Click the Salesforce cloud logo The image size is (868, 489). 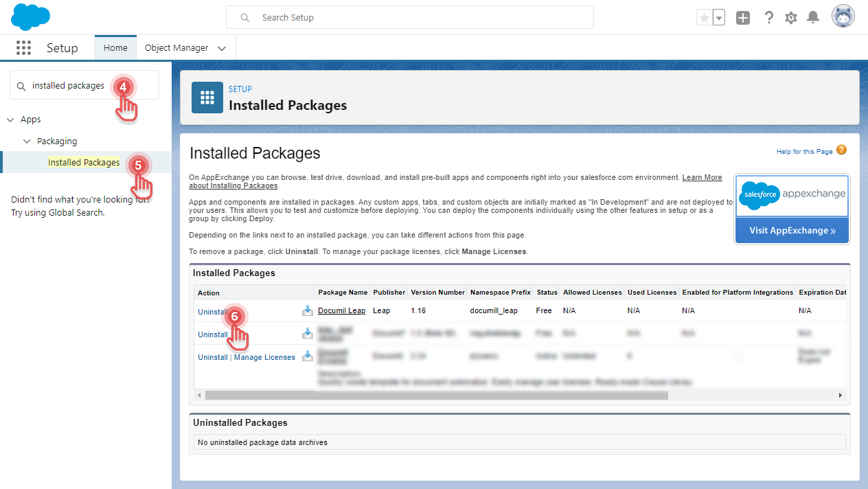tap(30, 16)
